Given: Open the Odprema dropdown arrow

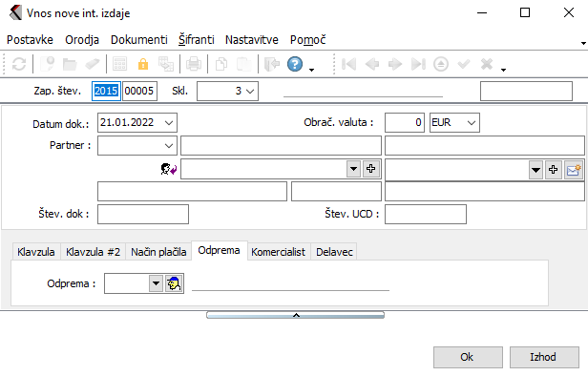Looking at the screenshot, I should 156,283.
